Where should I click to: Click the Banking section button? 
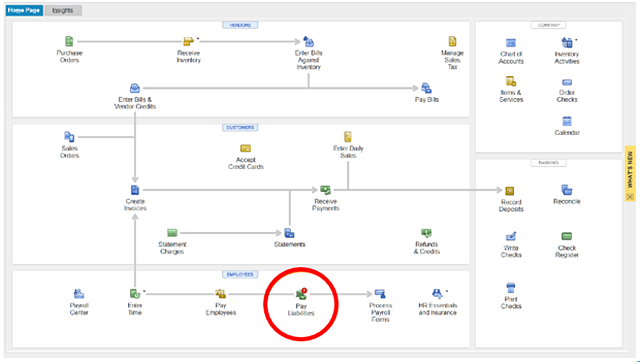click(549, 163)
